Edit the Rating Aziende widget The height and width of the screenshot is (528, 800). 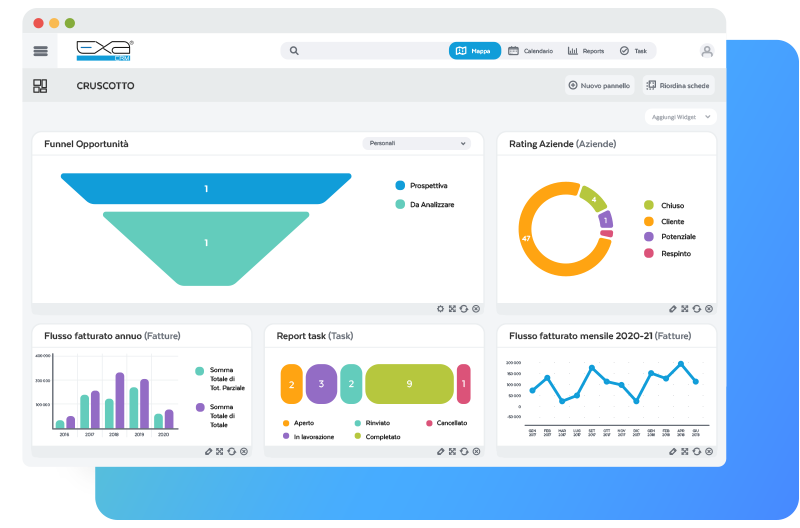(x=673, y=309)
